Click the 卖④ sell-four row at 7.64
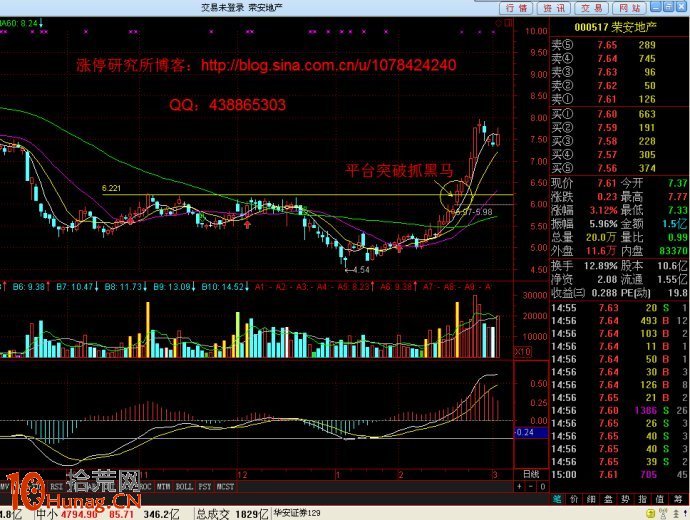The height and width of the screenshot is (520, 690). point(619,59)
